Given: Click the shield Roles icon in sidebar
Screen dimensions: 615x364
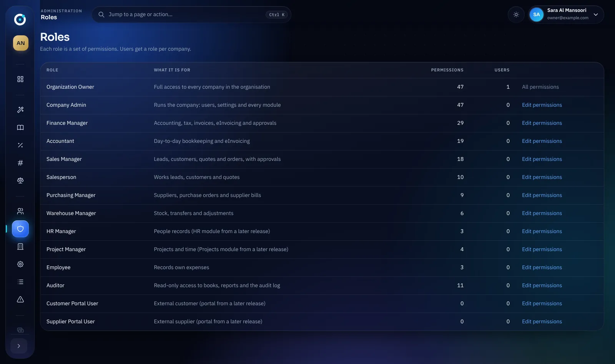Looking at the screenshot, I should pyautogui.click(x=20, y=229).
